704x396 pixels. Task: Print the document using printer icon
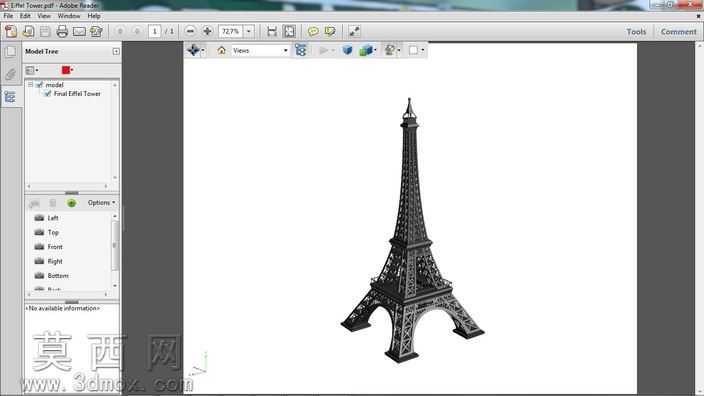62,31
